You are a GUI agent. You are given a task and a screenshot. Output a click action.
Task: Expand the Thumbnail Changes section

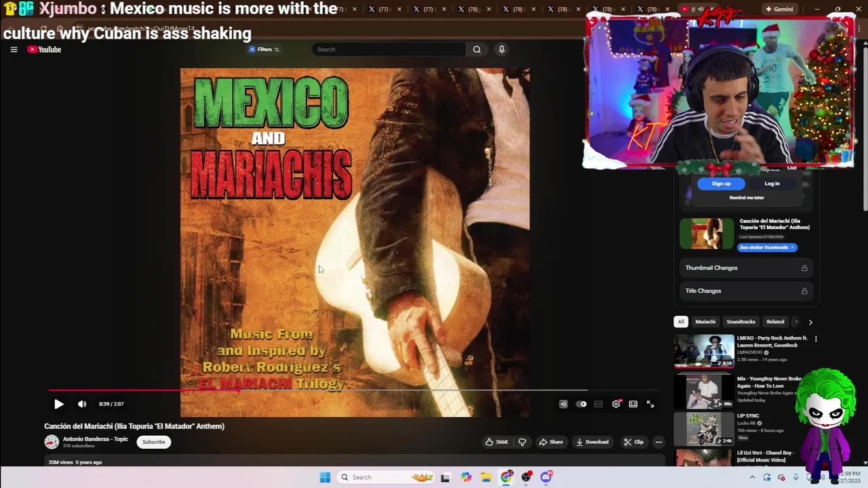click(746, 268)
